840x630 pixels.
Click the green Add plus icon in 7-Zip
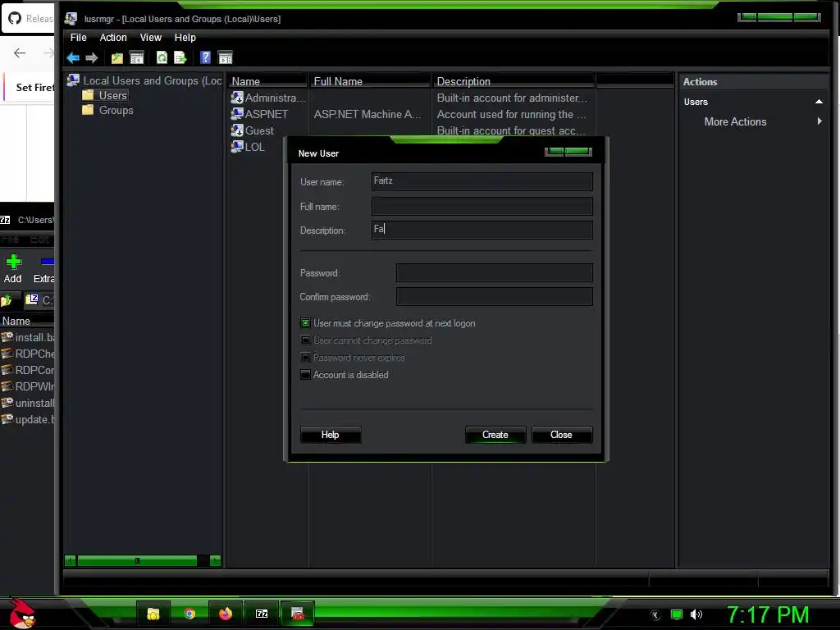click(13, 262)
